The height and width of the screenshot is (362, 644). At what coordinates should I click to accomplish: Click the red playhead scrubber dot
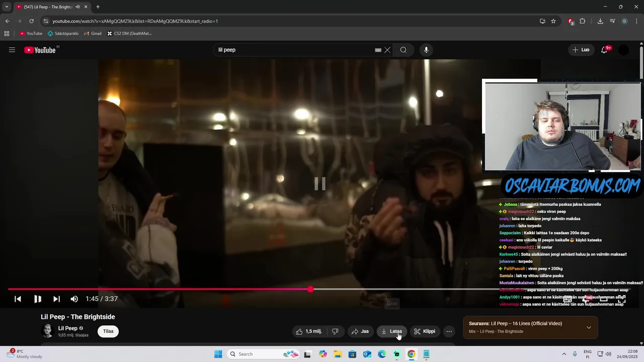311,289
